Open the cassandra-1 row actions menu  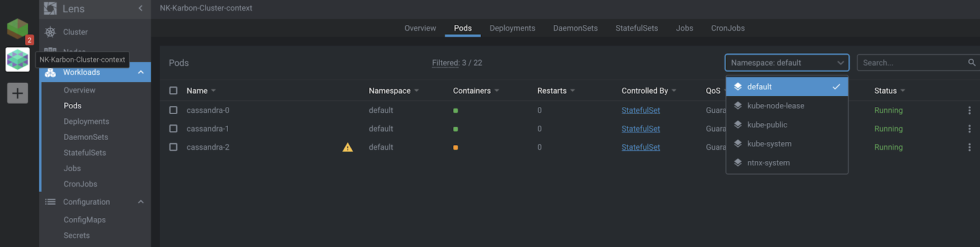tap(969, 129)
